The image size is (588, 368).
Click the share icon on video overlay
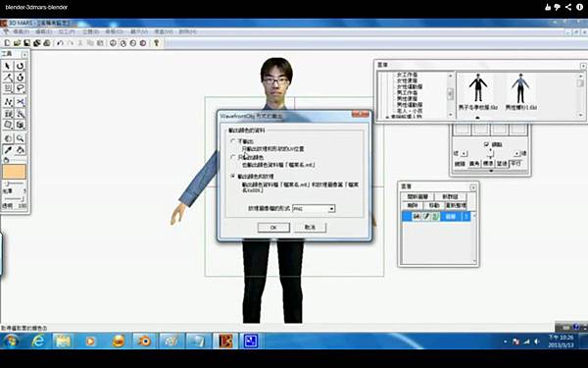pos(568,7)
